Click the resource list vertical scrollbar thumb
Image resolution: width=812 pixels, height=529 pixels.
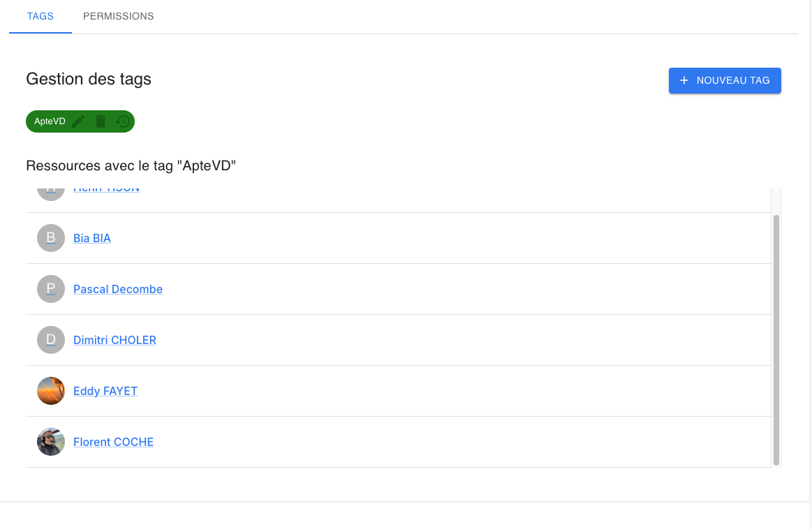coord(776,340)
